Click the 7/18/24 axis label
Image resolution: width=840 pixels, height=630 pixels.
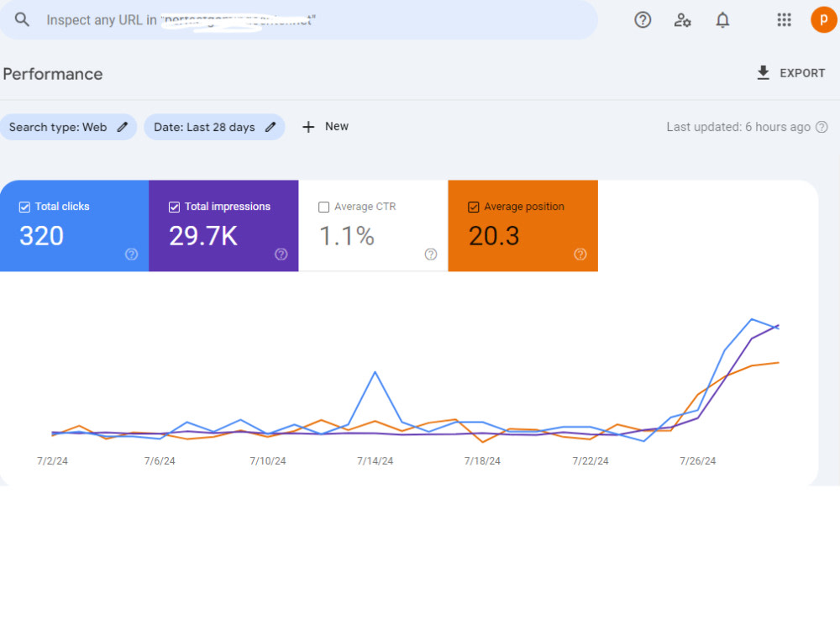click(482, 460)
